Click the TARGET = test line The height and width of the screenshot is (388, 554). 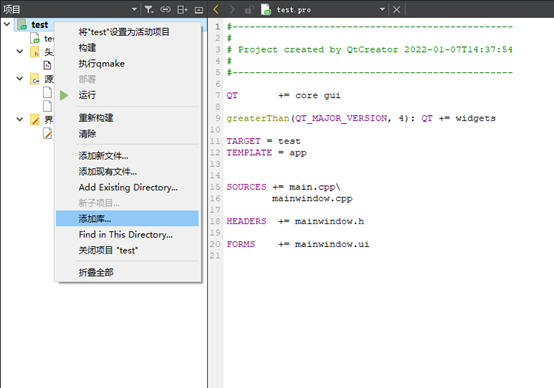(263, 141)
